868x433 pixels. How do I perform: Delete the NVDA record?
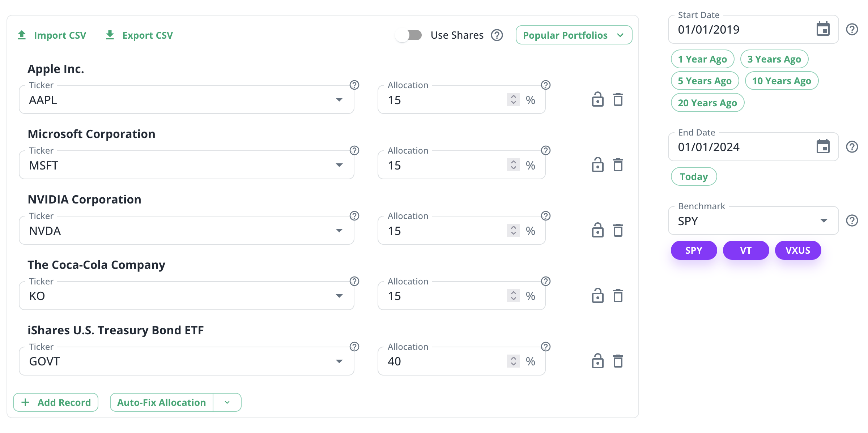(618, 230)
